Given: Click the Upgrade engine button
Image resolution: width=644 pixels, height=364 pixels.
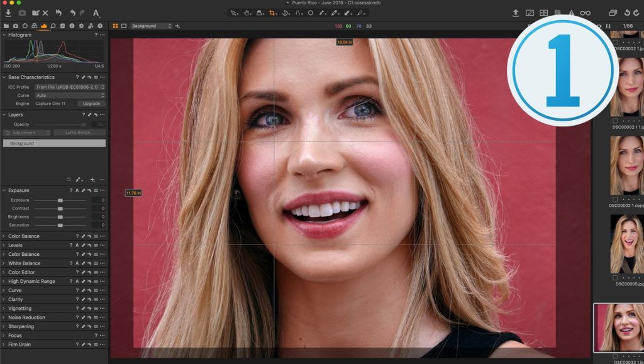Looking at the screenshot, I should (91, 103).
